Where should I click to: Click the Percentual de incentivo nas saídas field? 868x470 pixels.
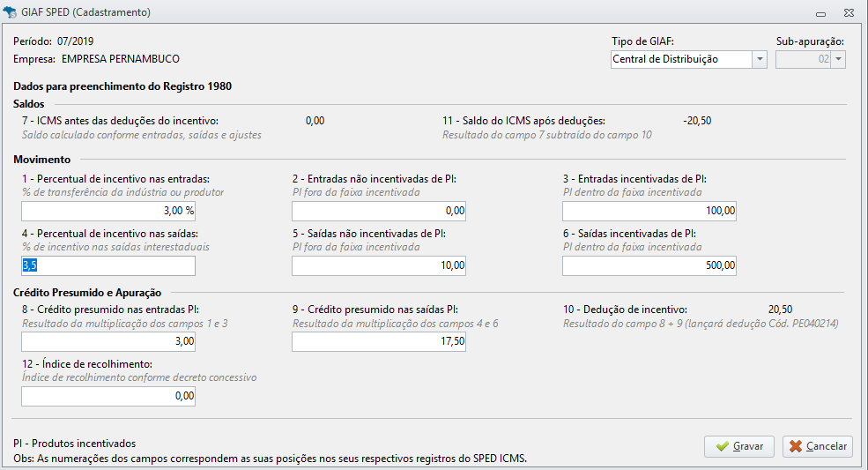pyautogui.click(x=108, y=265)
